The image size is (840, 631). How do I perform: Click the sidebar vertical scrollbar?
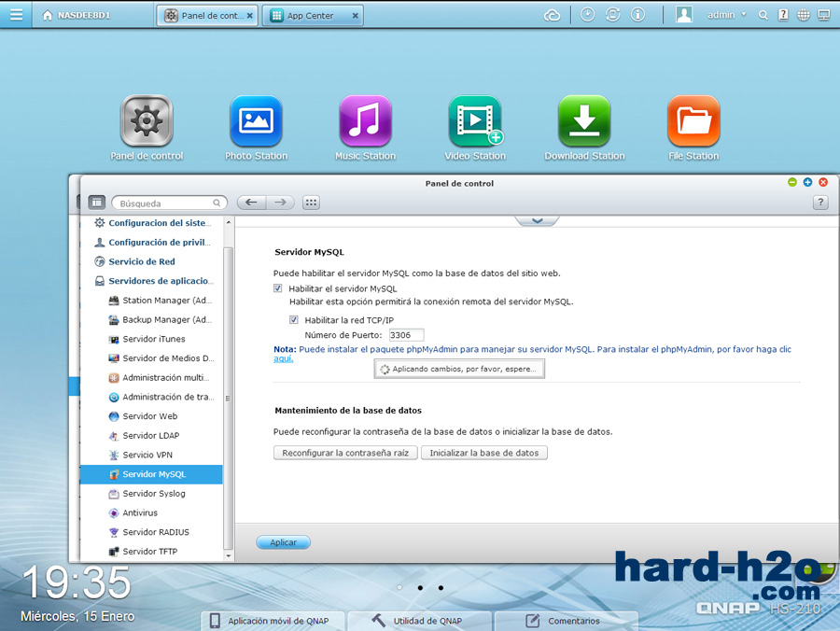(x=229, y=398)
